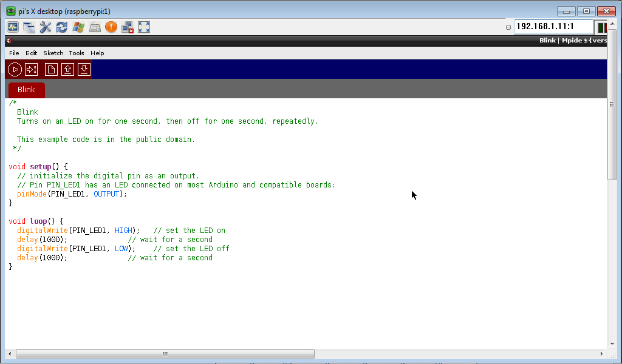Click the '// Pin PIN_LED1 has an LED' comment
622x364 pixels.
(176, 185)
